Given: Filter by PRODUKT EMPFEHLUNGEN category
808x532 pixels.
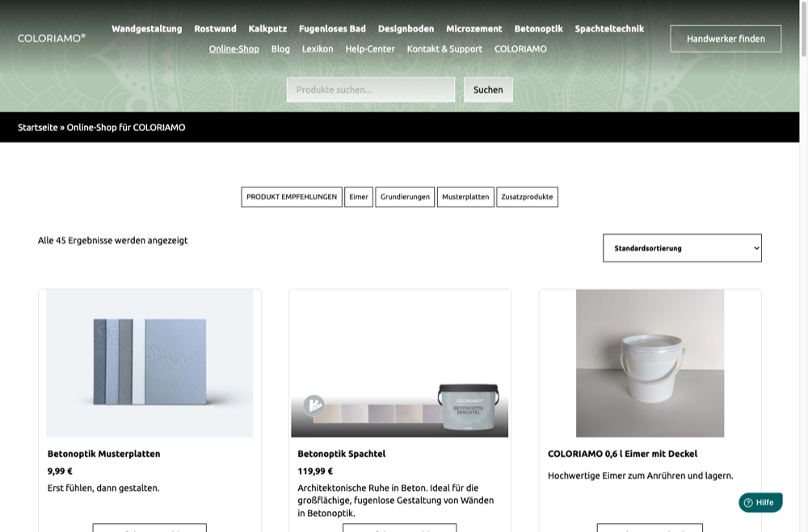Looking at the screenshot, I should point(292,197).
